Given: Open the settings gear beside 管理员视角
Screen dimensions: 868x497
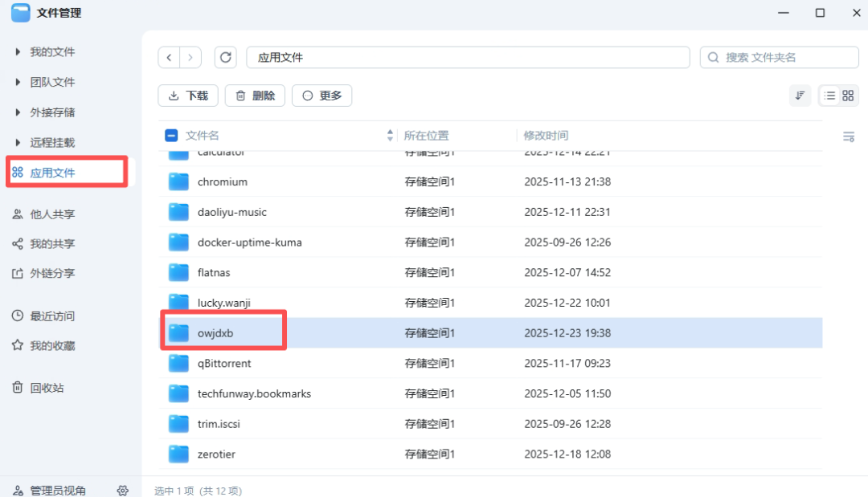Looking at the screenshot, I should pyautogui.click(x=122, y=490).
